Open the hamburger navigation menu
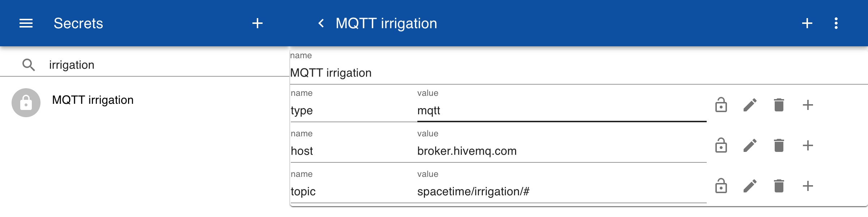The width and height of the screenshot is (868, 217). 26,24
